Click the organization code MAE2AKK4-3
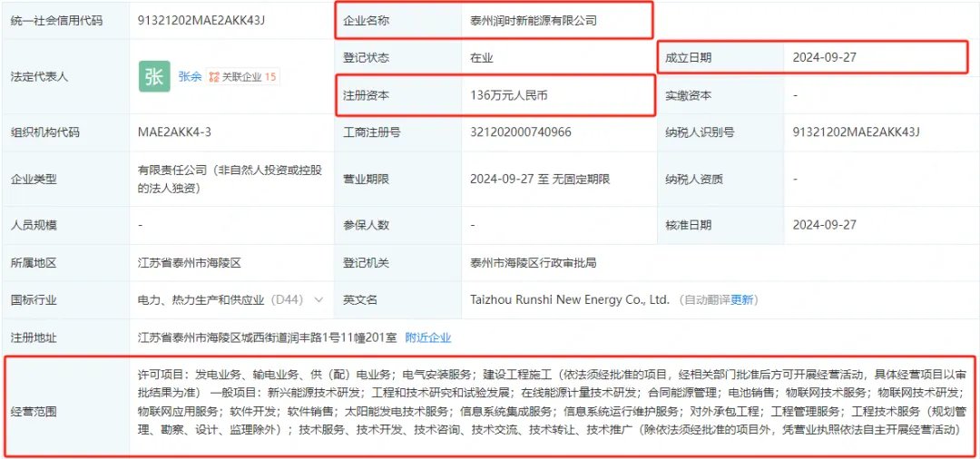Screen dimensions: 980x459 (174, 132)
